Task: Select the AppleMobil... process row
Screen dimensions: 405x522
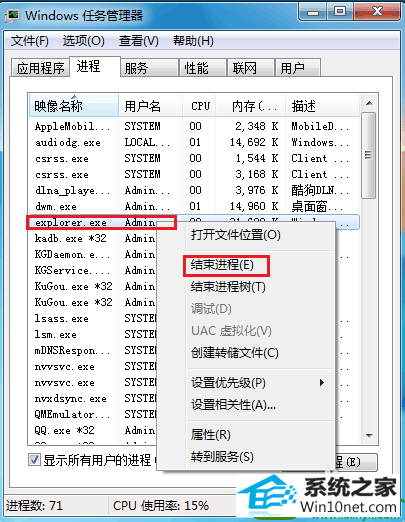Action: [193, 126]
